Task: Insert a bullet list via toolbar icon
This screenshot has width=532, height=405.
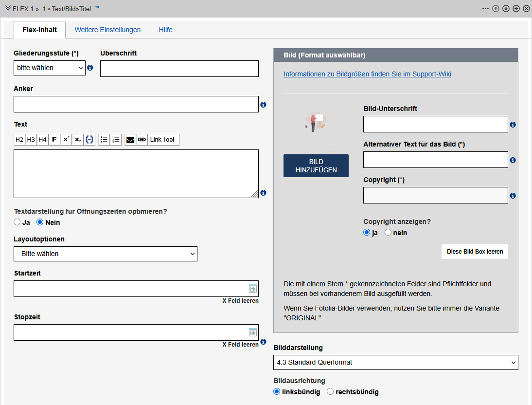Action: [x=104, y=140]
